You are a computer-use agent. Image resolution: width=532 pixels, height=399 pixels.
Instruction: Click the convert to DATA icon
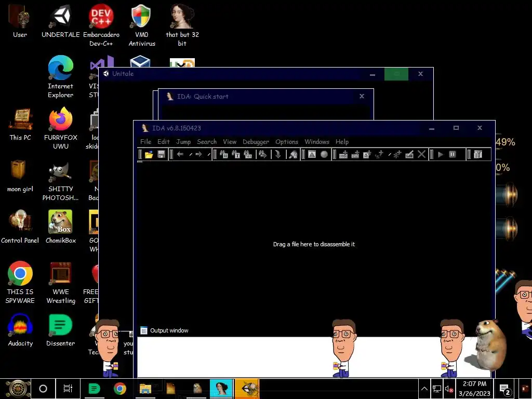coord(355,155)
